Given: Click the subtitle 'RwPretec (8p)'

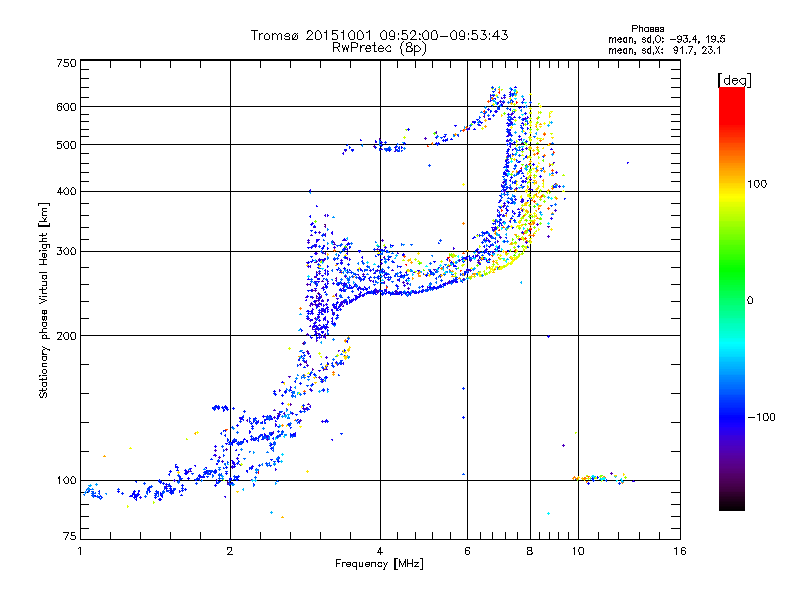Looking at the screenshot, I should coord(379,48).
